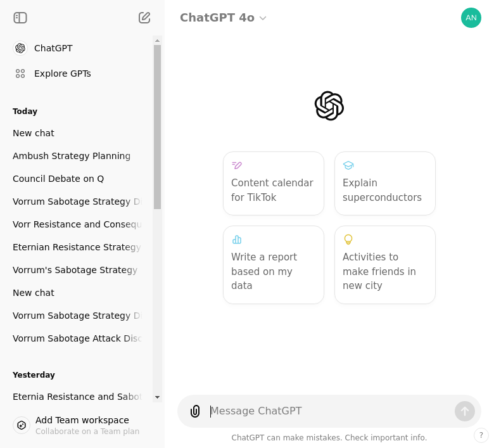494x448 pixels.
Task: Choose Activities to make friends in new city
Action: click(x=385, y=265)
